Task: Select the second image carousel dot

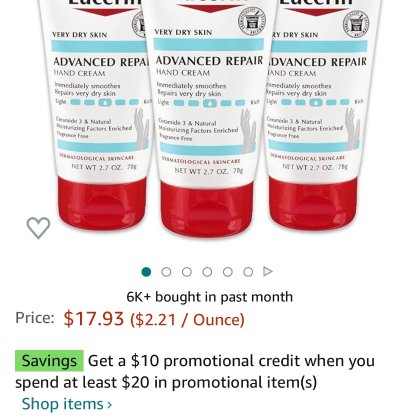Action: coord(166,272)
